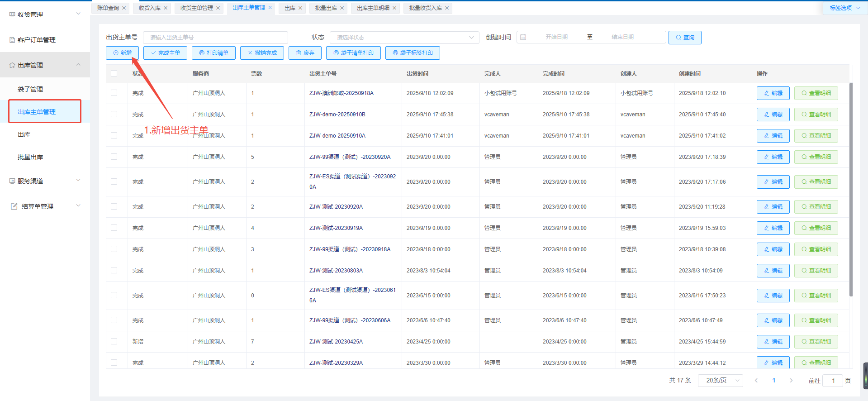View details of ZJW-澳洲邮政-20250918A row

(816, 93)
